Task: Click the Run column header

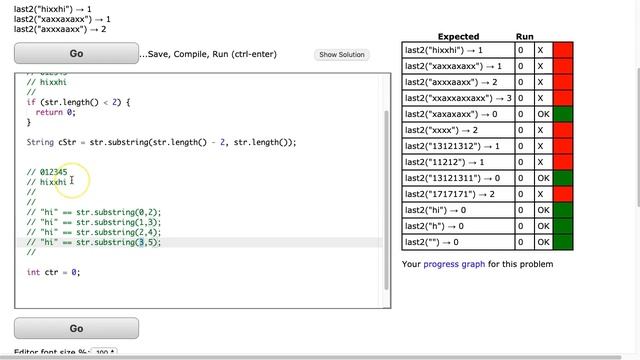Action: (524, 36)
